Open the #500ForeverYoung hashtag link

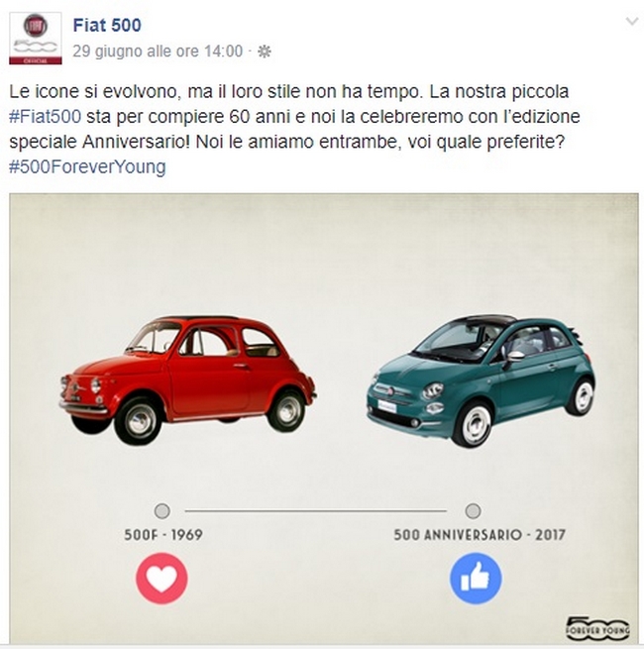point(87,166)
